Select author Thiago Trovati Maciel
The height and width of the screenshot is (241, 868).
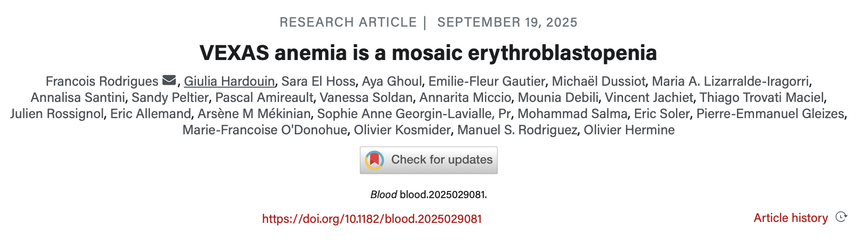click(761, 98)
